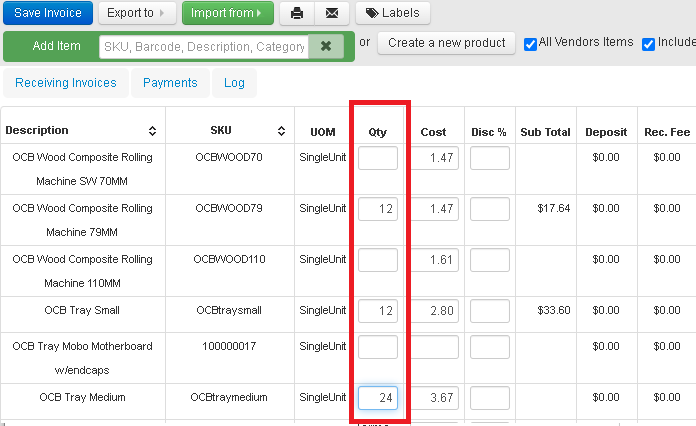
Task: Click the Deposit column header
Action: point(606,132)
